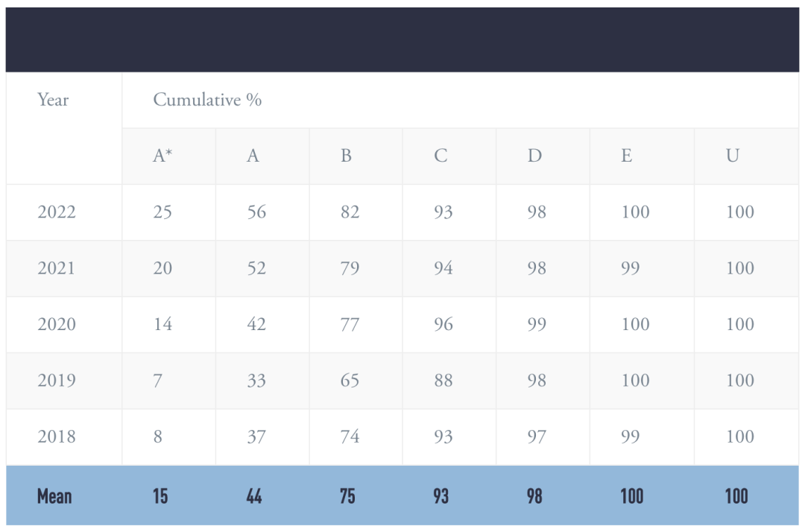Click the 2019 year row label
Image resolution: width=805 pixels, height=532 pixels.
pos(57,380)
